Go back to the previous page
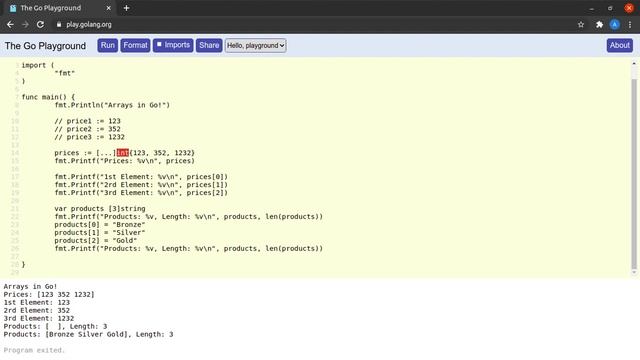Viewport: 640px width, 360px height. [x=10, y=24]
